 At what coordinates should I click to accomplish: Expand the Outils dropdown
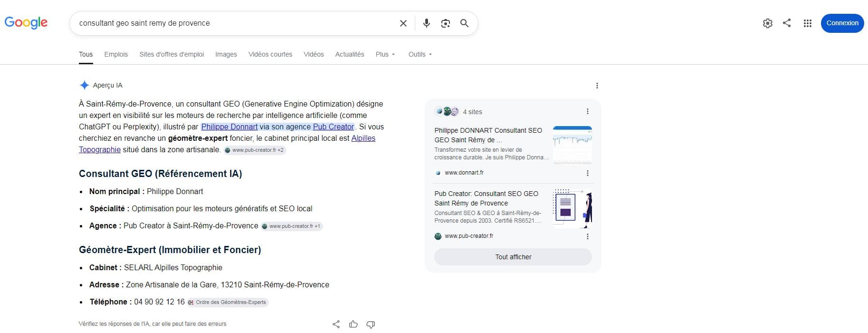[420, 54]
